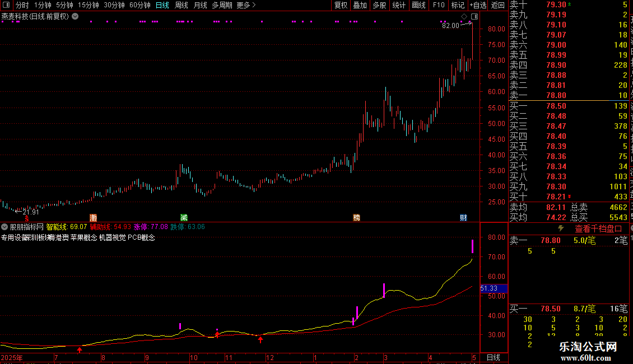The width and height of the screenshot is (633, 364).
Task: Switch to 30分钟 period
Action: [114, 5]
